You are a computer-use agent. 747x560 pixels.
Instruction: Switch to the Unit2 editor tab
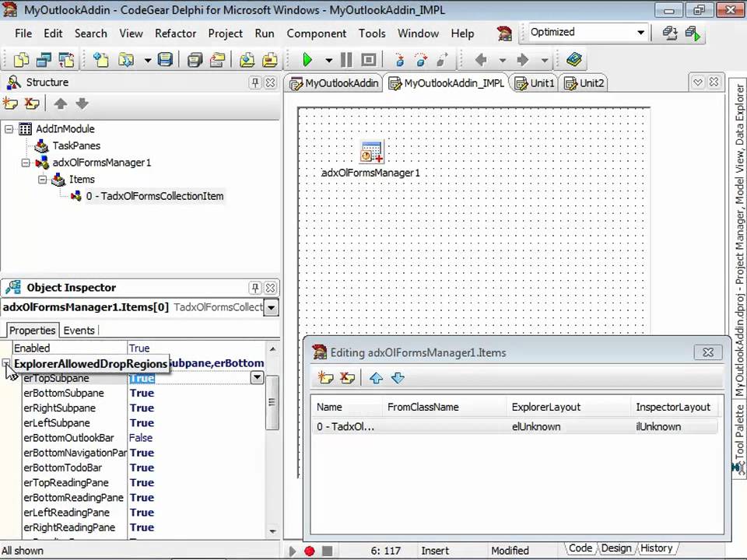(584, 83)
